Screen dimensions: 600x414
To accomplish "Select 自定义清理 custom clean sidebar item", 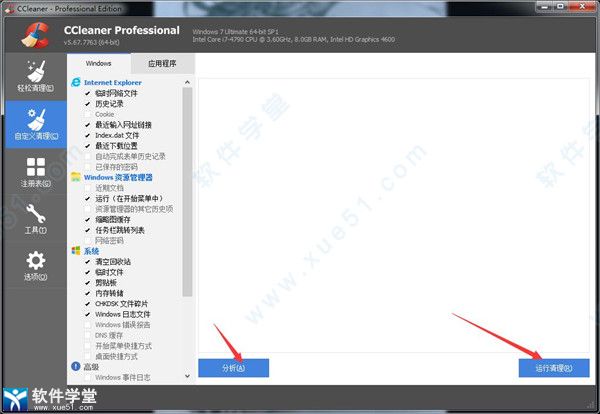I will point(36,124).
